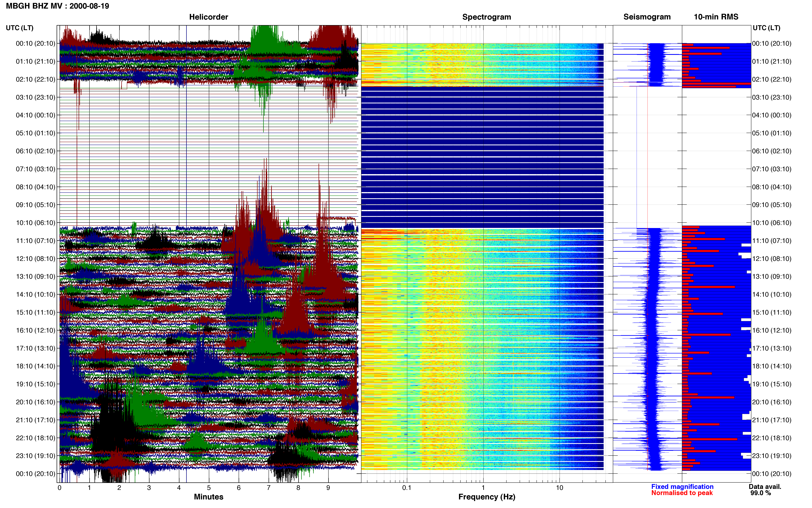Image resolution: width=812 pixels, height=508 pixels.
Task: Click the "10" tick on the Frequency axis
Action: (559, 488)
